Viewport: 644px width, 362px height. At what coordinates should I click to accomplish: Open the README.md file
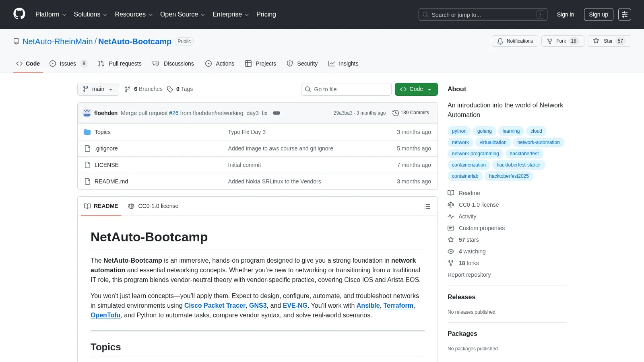coord(111,181)
